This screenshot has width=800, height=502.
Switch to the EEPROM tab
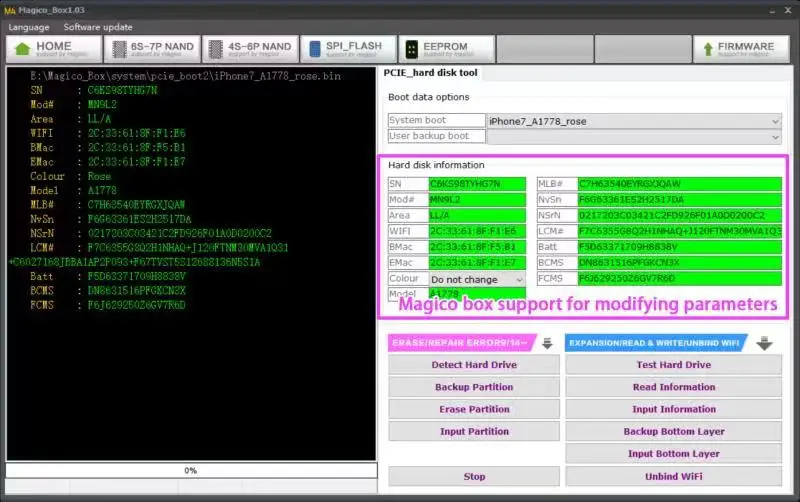pyautogui.click(x=446, y=49)
